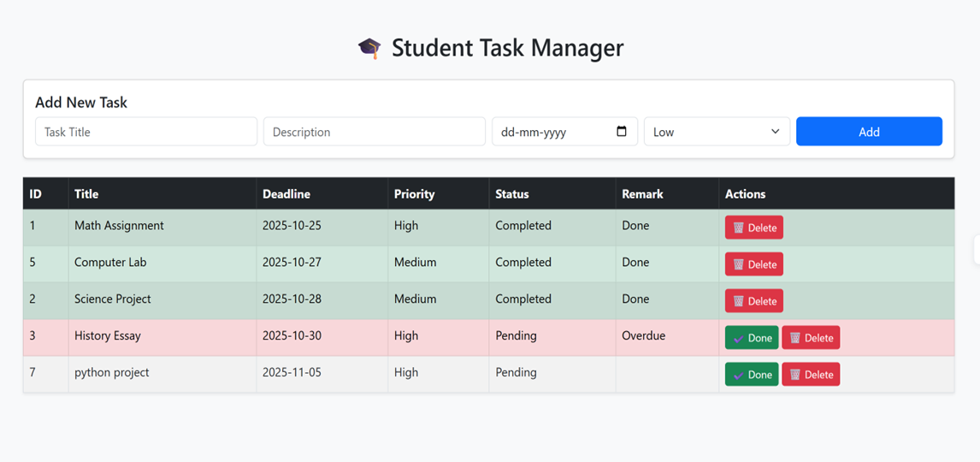Image resolution: width=980 pixels, height=462 pixels.
Task: Open the priority dropdown showing Low
Action: click(x=717, y=131)
